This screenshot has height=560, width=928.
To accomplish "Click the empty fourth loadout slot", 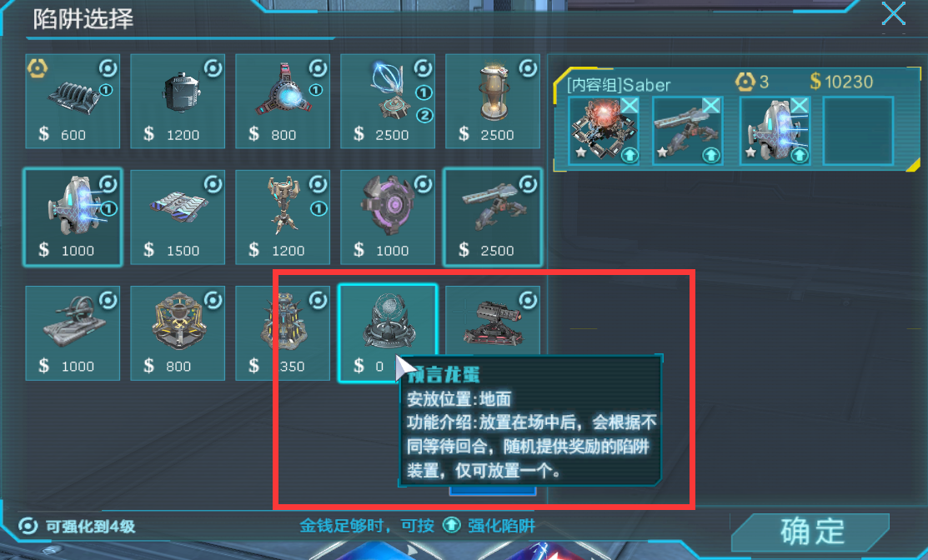I will pyautogui.click(x=858, y=131).
